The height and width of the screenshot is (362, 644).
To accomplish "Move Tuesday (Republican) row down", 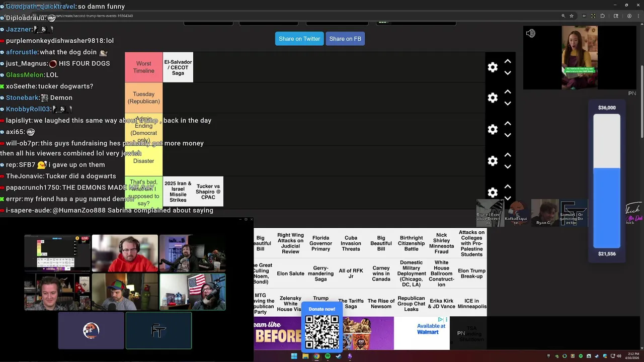I will pos(508,104).
